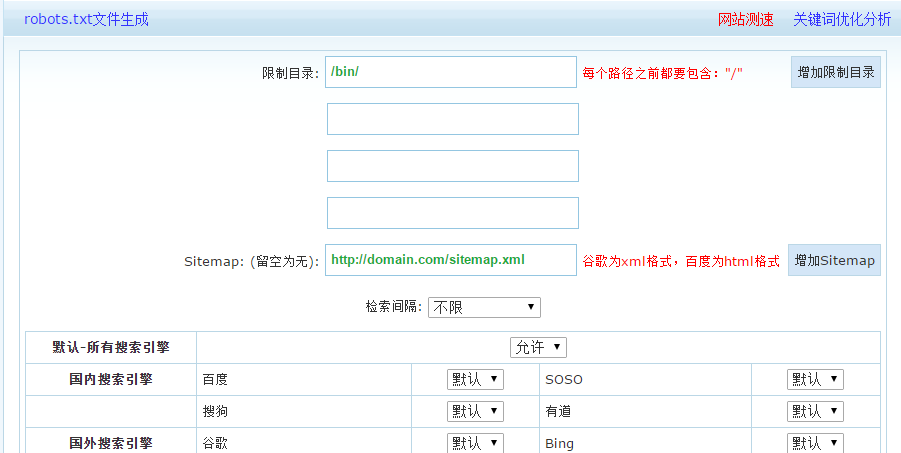Open the 网站测速 link
Viewport: 901px width, 453px height.
(x=745, y=20)
